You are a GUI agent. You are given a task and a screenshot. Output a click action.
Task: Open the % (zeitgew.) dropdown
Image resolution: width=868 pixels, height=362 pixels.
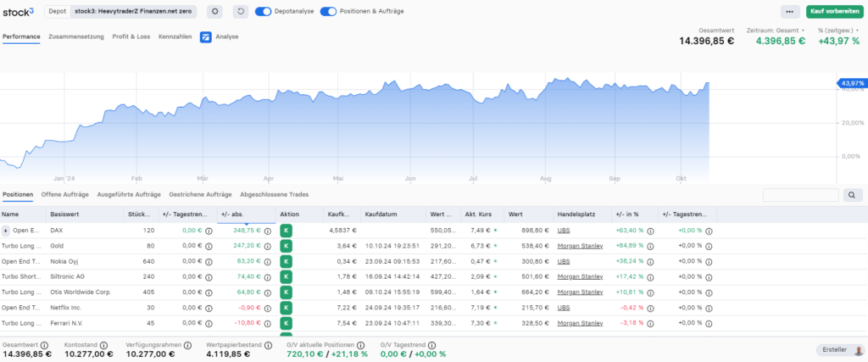click(x=838, y=31)
